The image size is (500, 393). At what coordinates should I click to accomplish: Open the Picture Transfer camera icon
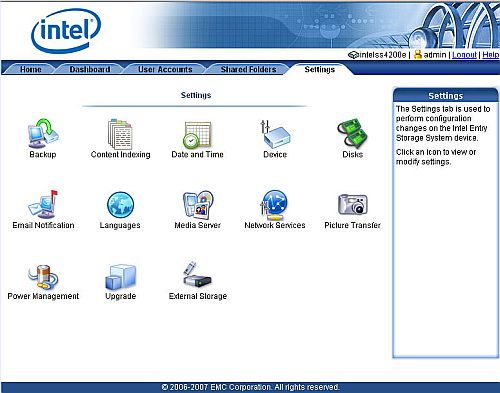[352, 204]
